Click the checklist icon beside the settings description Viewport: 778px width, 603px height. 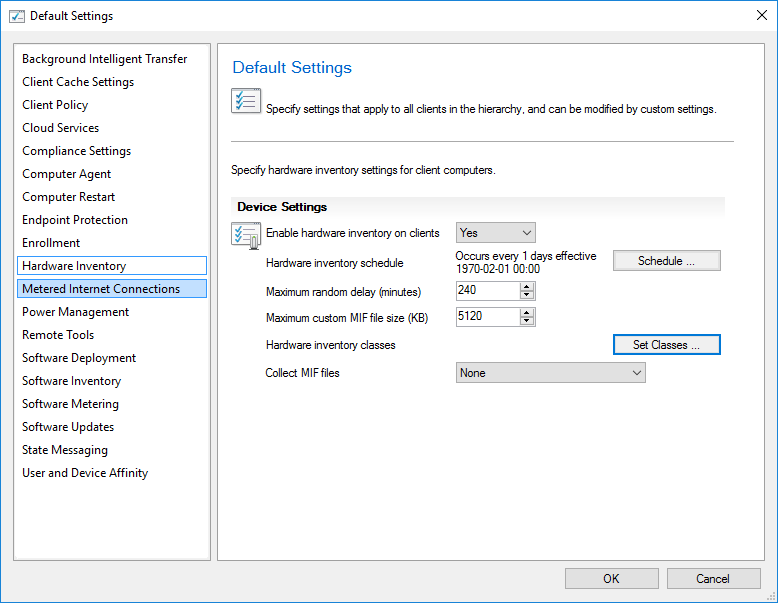coord(246,101)
